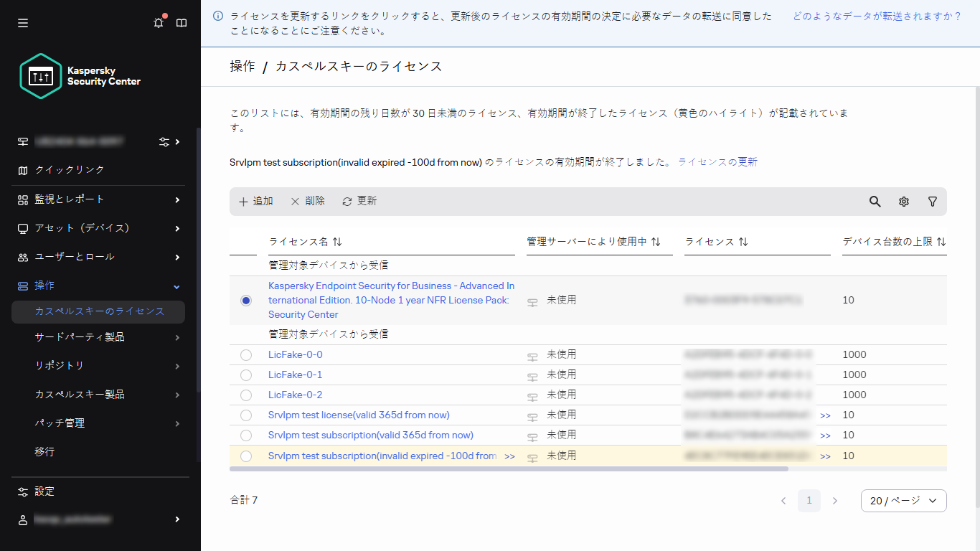Open the 20 per page dropdown
Image resolution: width=980 pixels, height=551 pixels.
point(903,500)
